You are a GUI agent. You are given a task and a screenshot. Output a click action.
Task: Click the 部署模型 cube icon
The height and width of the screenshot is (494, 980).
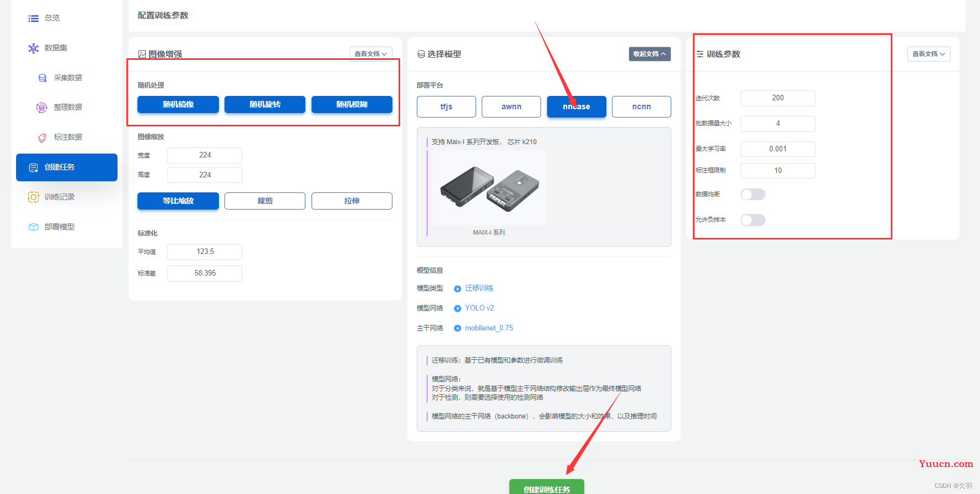(33, 227)
